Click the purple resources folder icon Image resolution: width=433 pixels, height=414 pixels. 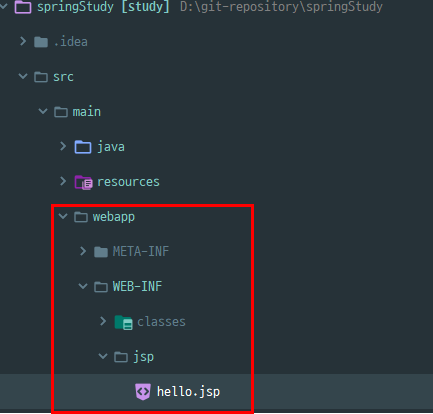tap(83, 182)
